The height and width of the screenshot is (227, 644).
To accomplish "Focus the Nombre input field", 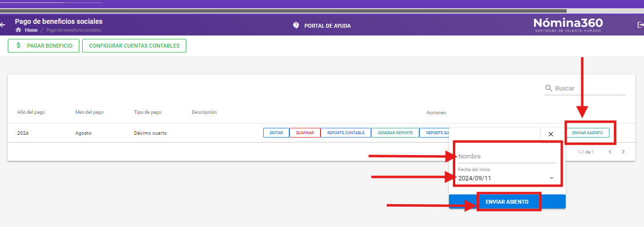I will [507, 157].
